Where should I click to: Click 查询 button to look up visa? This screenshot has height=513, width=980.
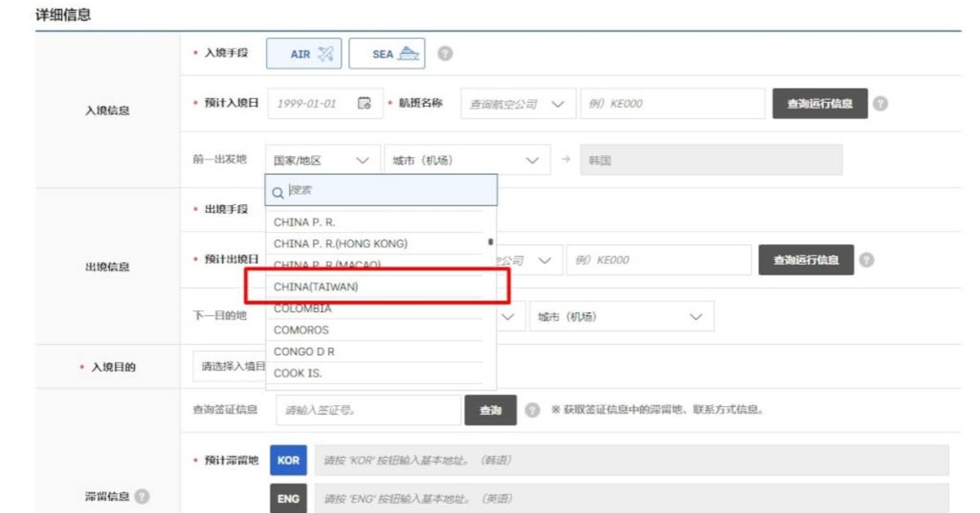click(490, 410)
